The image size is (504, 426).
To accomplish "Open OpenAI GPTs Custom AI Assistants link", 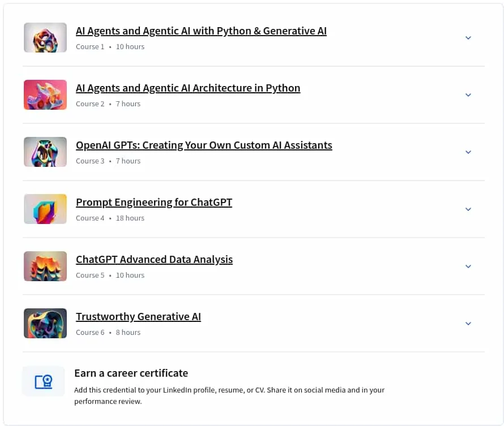I will click(204, 145).
